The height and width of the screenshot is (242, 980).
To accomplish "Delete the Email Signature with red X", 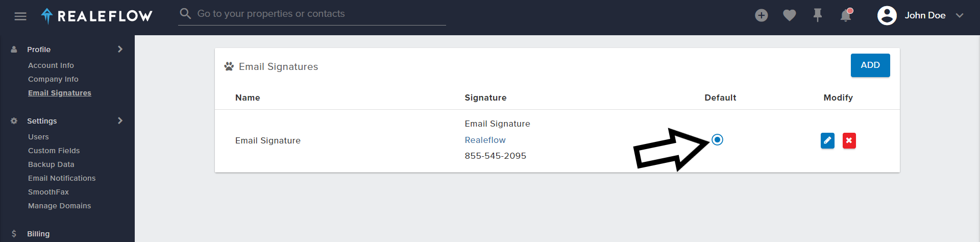I will pos(849,140).
